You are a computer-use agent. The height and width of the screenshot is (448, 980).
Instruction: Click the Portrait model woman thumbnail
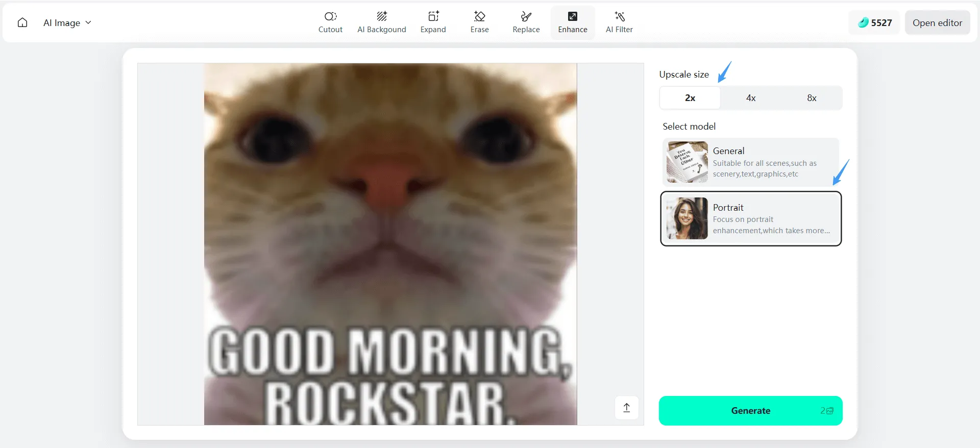[x=687, y=218]
